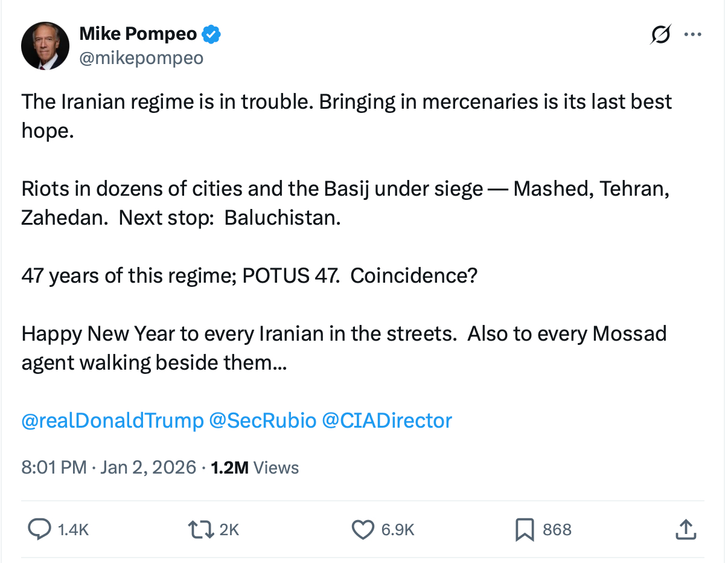The width and height of the screenshot is (728, 563).
Task: Click the 6.9K likes count
Action: point(398,530)
